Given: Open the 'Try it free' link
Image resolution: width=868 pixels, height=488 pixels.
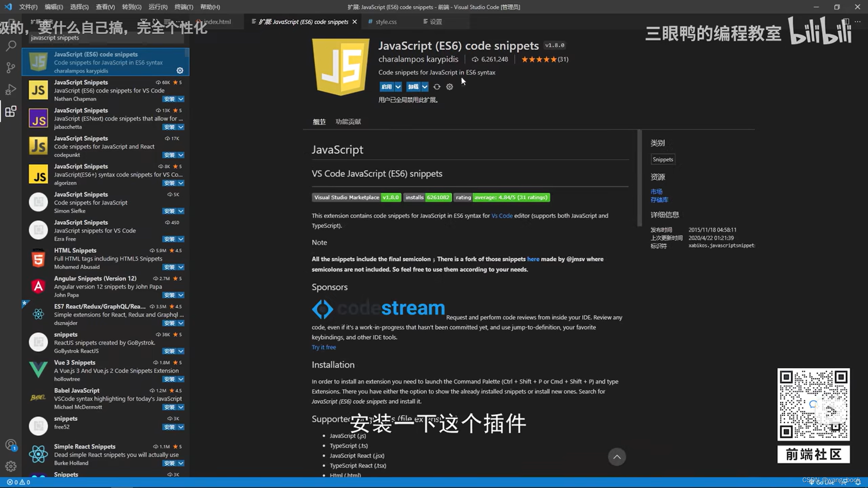Looking at the screenshot, I should click(324, 347).
